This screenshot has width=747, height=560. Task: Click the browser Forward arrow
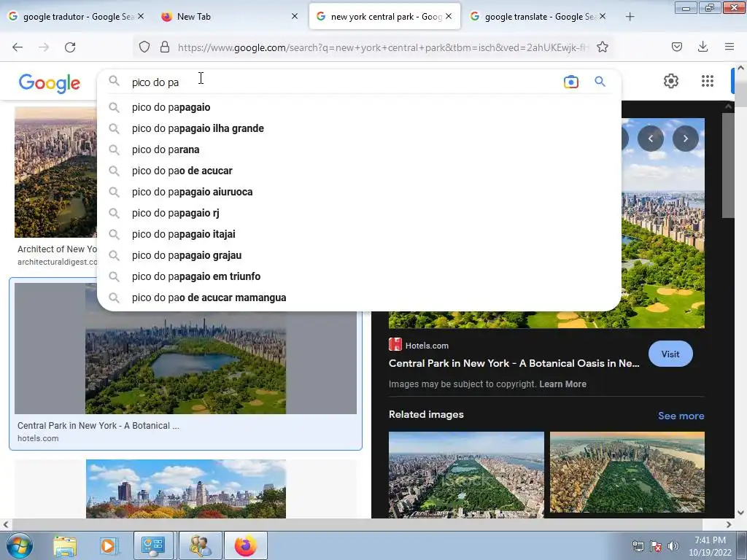[x=44, y=47]
